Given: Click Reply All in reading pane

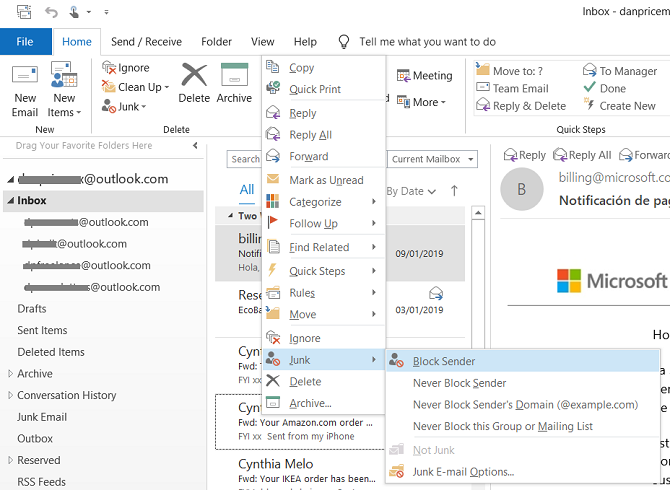Looking at the screenshot, I should point(582,155).
